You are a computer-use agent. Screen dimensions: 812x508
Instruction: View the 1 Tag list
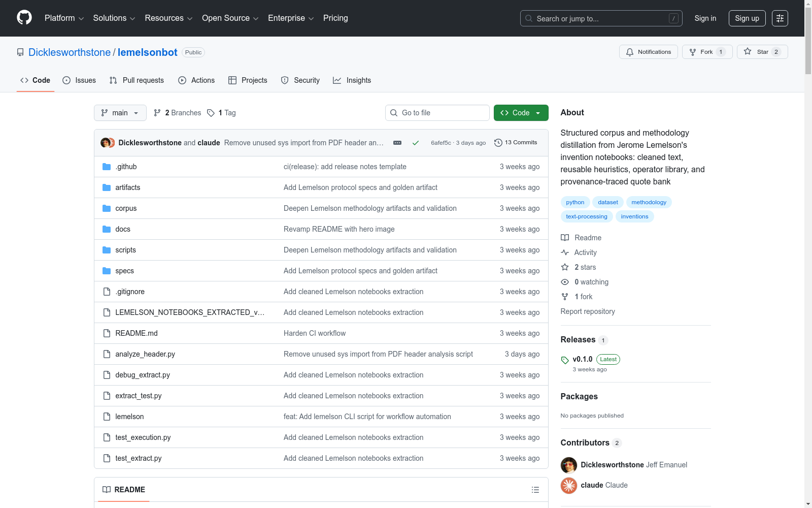[x=221, y=113]
